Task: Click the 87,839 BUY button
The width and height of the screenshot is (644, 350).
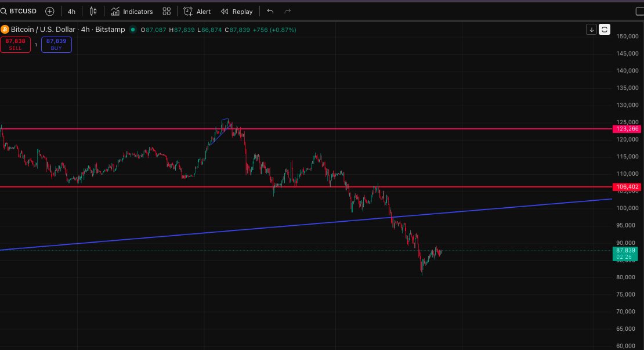Action: 56,44
